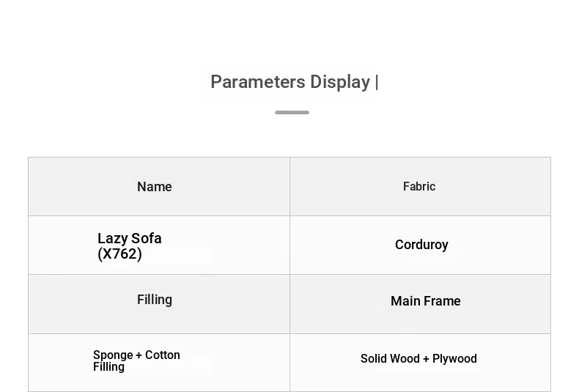
Task: Click the Lazy Sofa product name
Action: tap(130, 238)
